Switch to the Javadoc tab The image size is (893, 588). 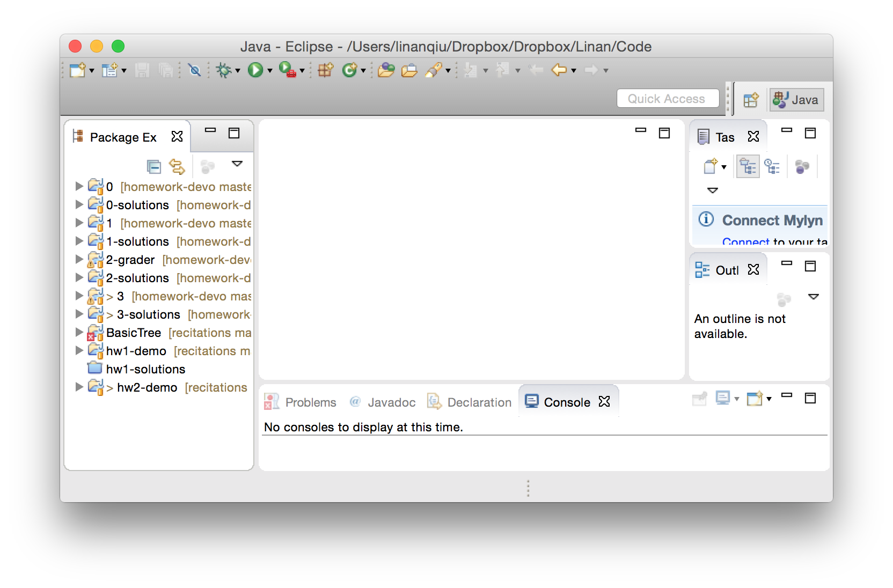pyautogui.click(x=382, y=402)
